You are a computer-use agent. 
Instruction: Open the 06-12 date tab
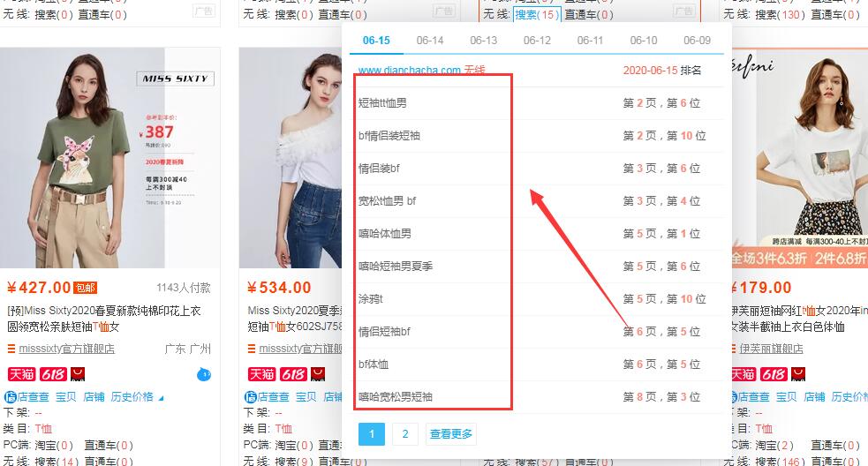point(537,41)
